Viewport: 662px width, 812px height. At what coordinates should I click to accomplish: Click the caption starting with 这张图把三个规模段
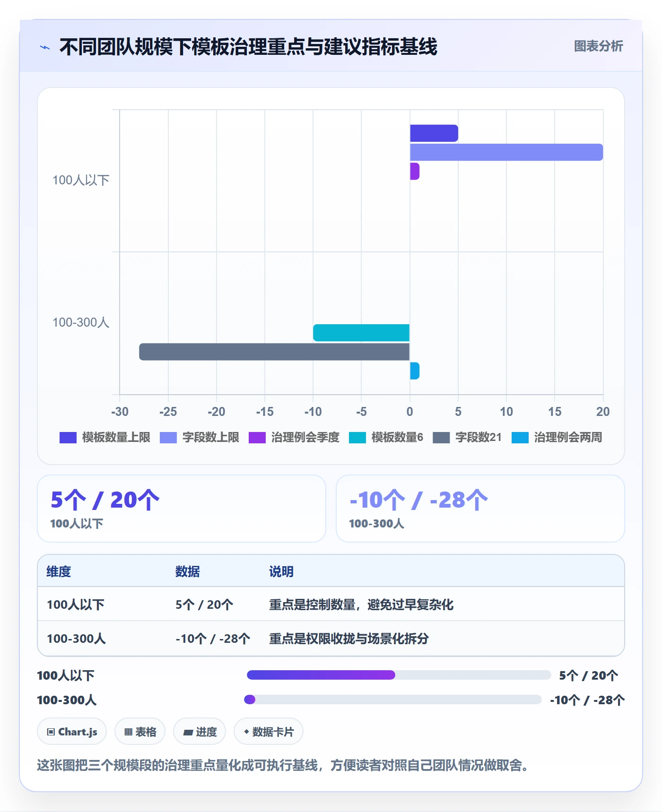283,765
